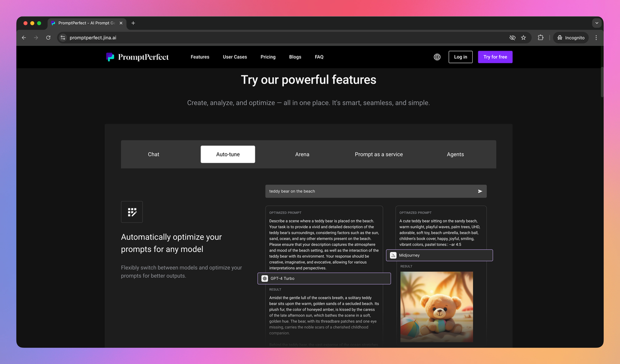Click the page vertical scrollbar
The height and width of the screenshot is (364, 620).
point(601,82)
